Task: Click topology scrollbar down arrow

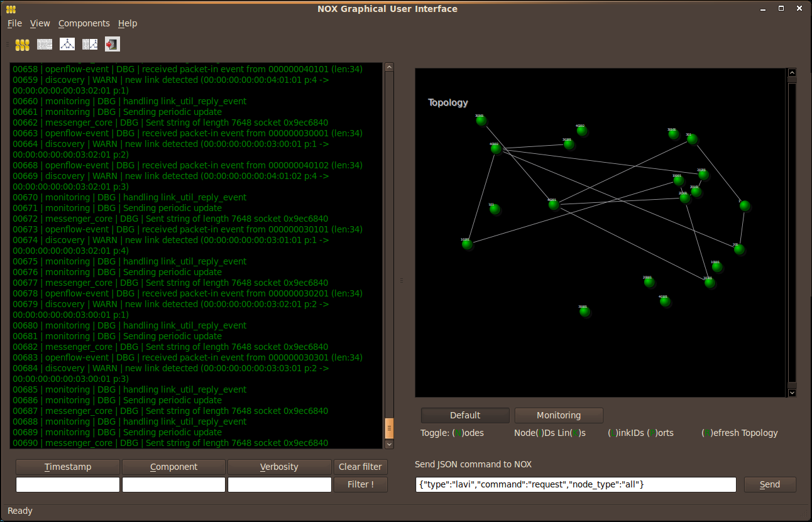Action: pyautogui.click(x=792, y=393)
